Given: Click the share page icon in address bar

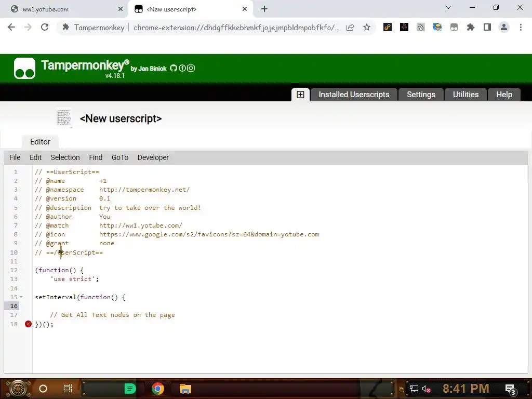Looking at the screenshot, I should point(350,28).
